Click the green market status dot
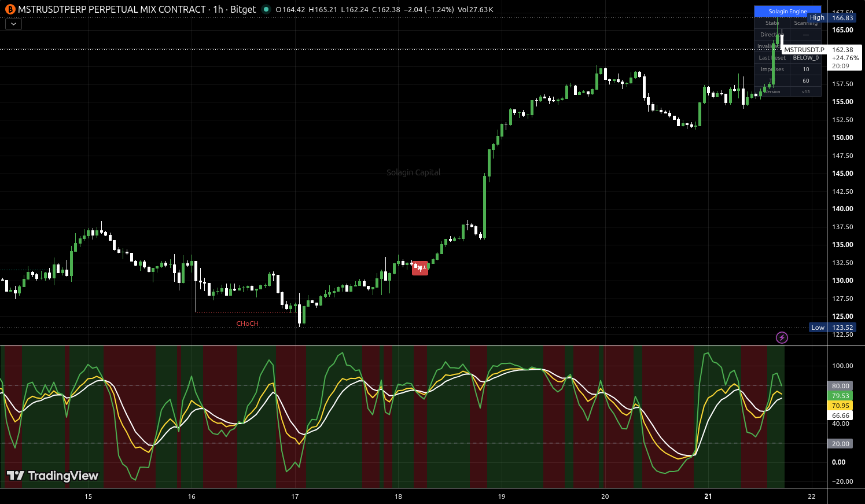The image size is (865, 504). tap(266, 9)
